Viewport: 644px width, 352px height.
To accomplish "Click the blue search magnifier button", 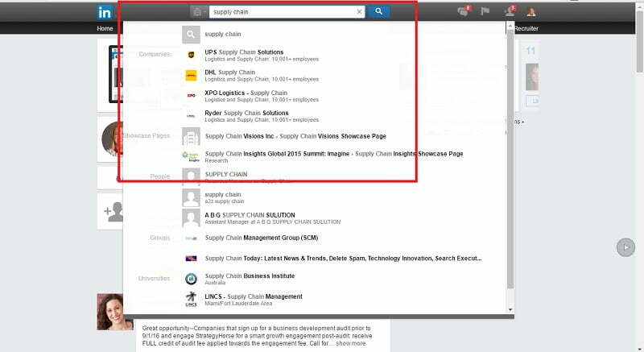I will (378, 11).
